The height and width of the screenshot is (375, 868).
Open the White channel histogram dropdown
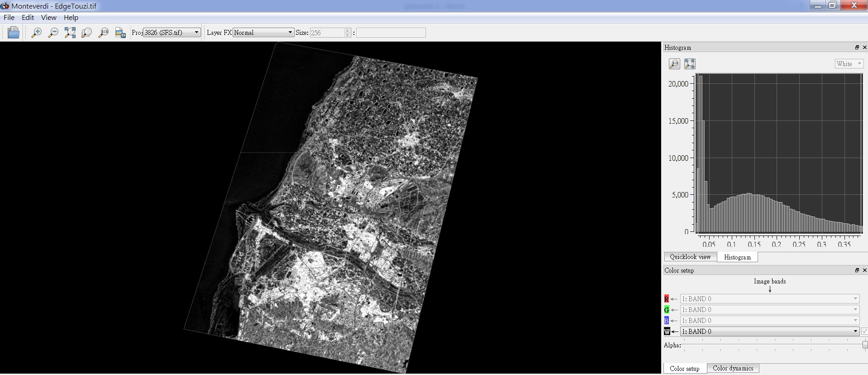point(849,64)
